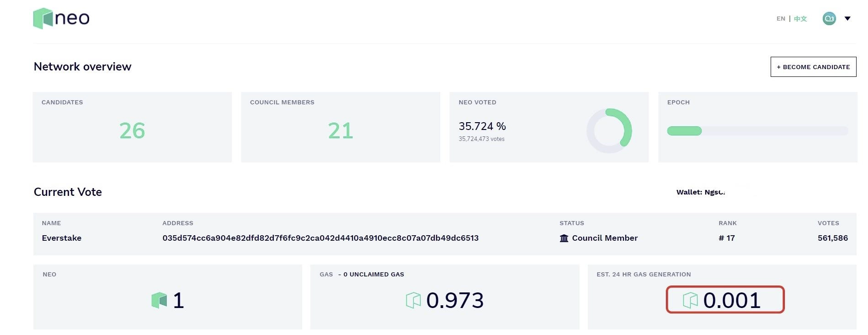Click the rank value # 17
Image resolution: width=868 pixels, height=335 pixels.
pyautogui.click(x=727, y=238)
